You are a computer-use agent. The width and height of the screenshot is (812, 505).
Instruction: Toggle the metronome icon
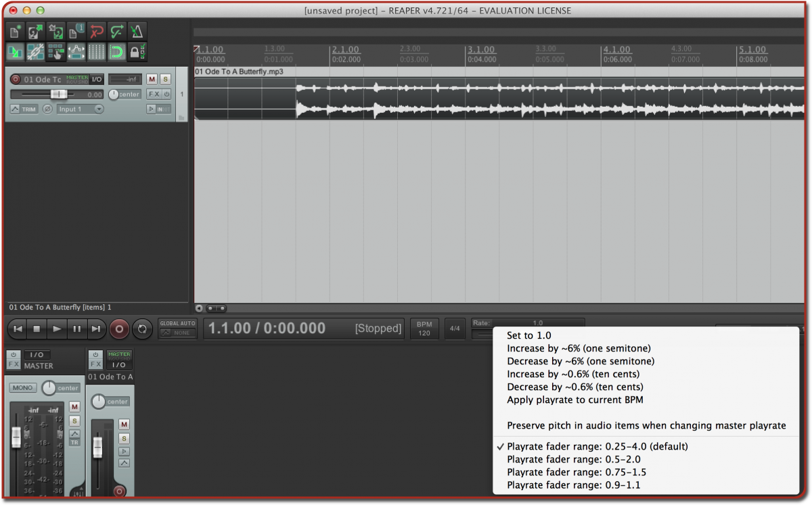point(137,31)
